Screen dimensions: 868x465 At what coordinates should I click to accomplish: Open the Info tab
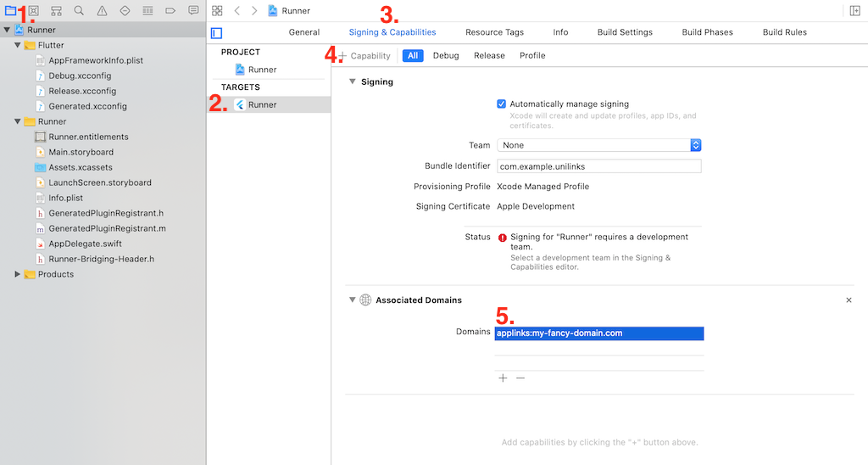560,32
